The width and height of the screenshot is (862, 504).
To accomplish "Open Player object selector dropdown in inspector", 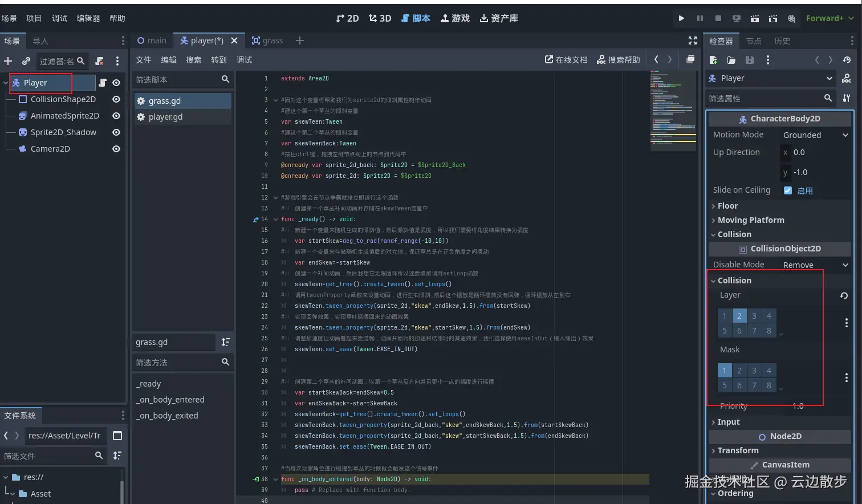I will [770, 78].
